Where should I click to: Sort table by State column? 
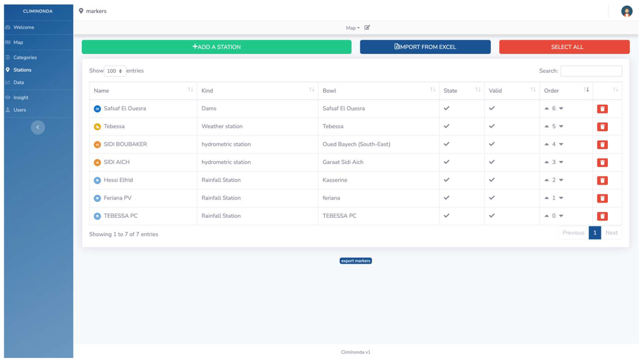[462, 91]
